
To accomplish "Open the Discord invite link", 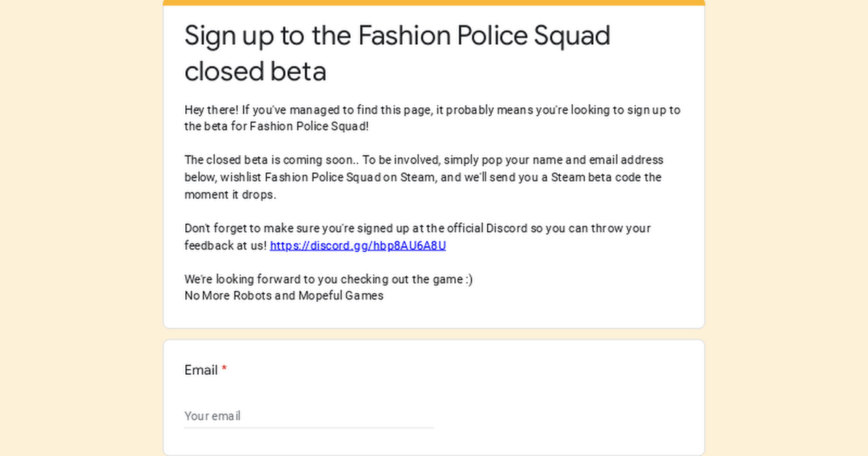I will tap(357, 245).
